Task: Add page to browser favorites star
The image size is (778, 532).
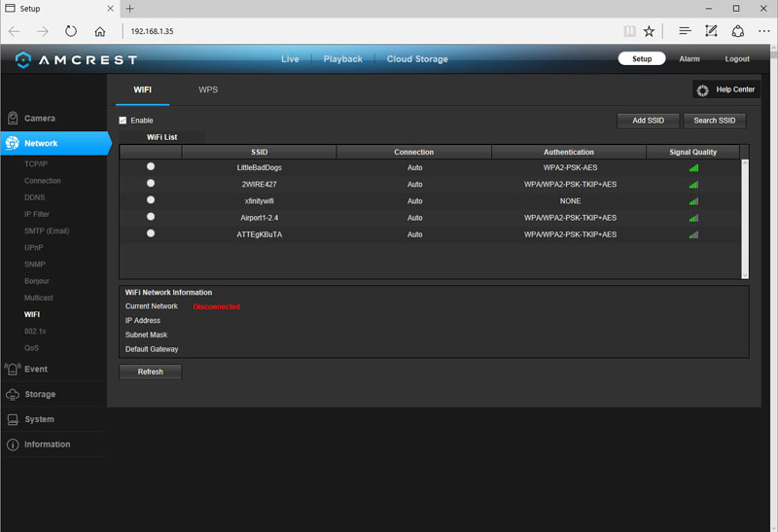Action: (649, 31)
